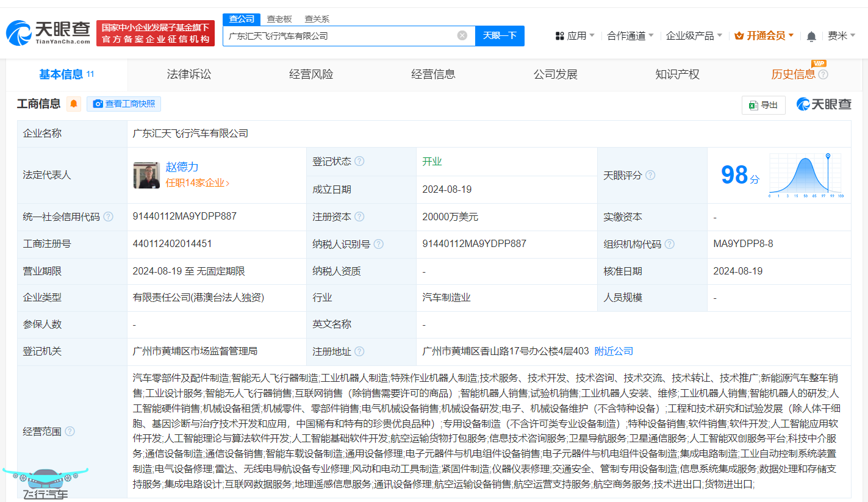Click help icon next to 经营范围

pos(71,431)
